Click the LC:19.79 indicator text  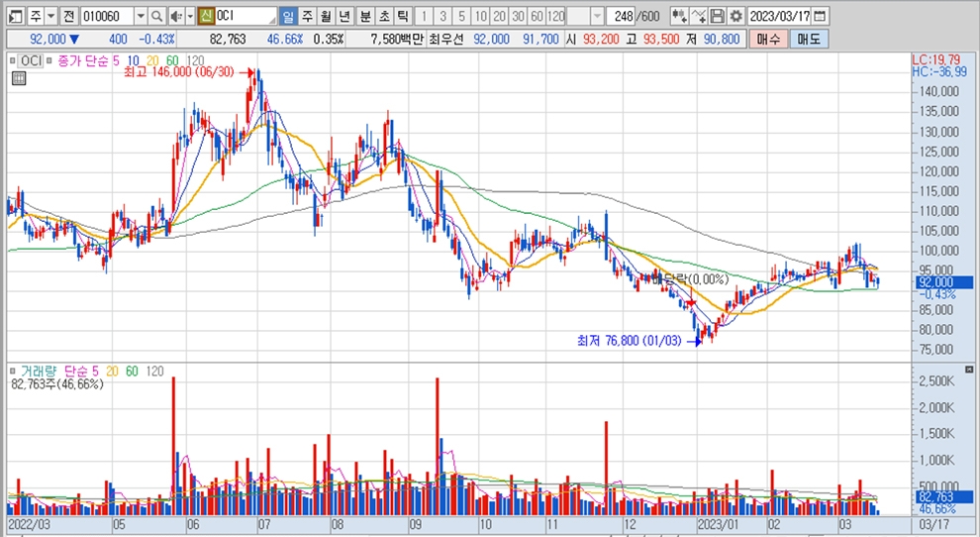click(x=936, y=60)
